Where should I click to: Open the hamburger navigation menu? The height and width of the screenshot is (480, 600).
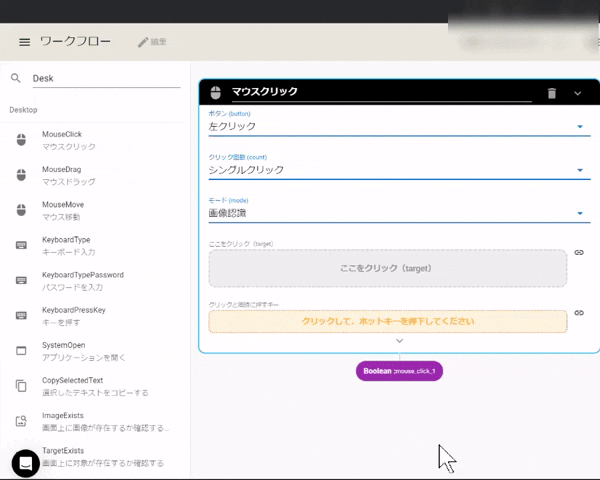(x=24, y=42)
